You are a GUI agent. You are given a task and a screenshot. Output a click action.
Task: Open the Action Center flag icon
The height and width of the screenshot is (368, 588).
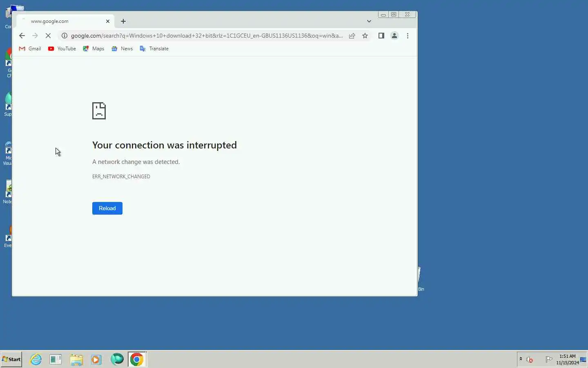coord(549,360)
